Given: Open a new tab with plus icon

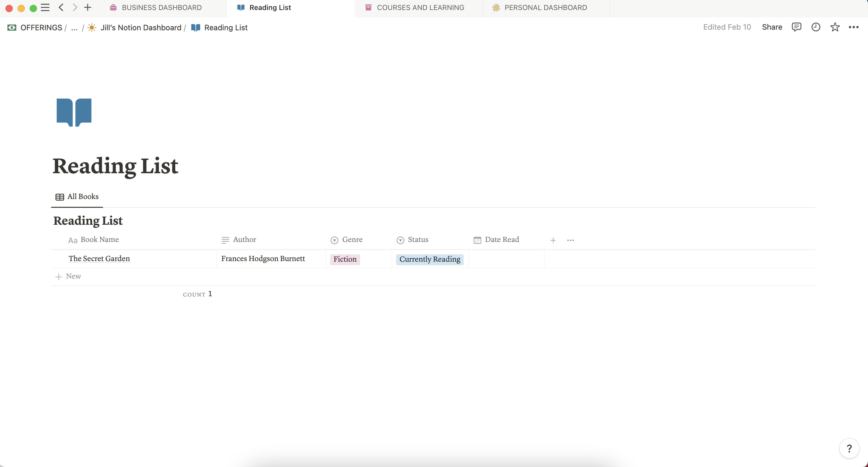Looking at the screenshot, I should pyautogui.click(x=87, y=7).
